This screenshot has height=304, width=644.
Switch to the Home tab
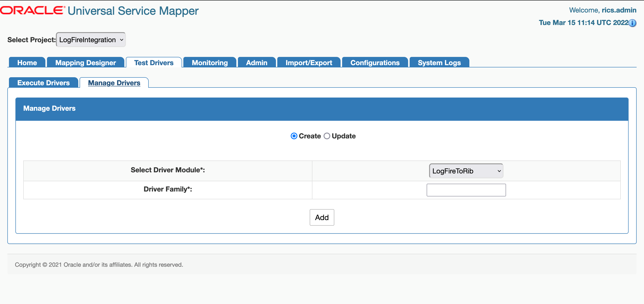pyautogui.click(x=27, y=63)
